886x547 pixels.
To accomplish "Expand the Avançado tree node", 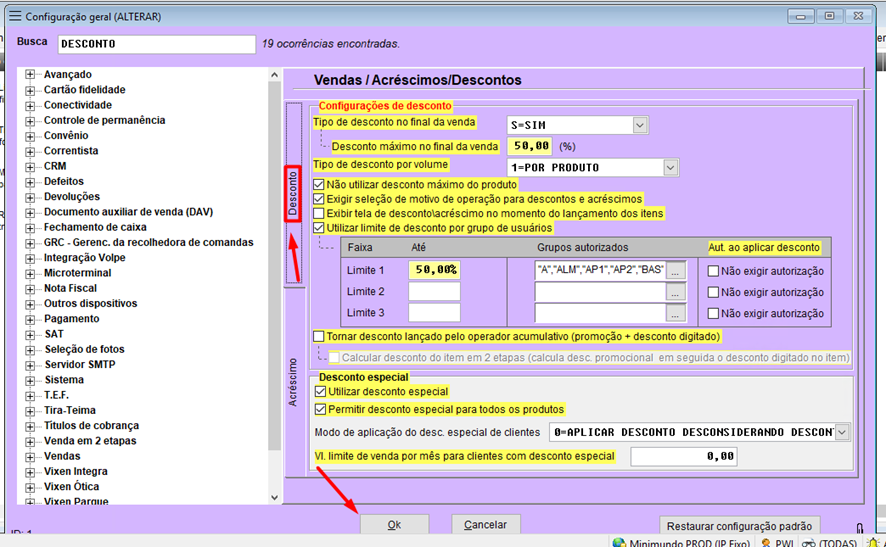I will click(x=30, y=75).
